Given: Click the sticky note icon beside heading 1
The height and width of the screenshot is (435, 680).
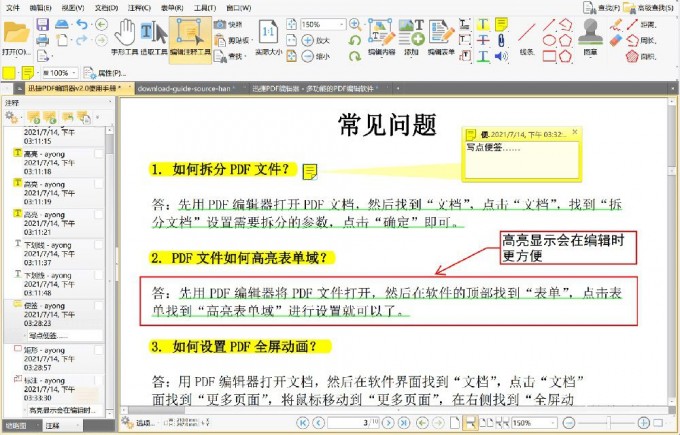Looking at the screenshot, I should [310, 170].
